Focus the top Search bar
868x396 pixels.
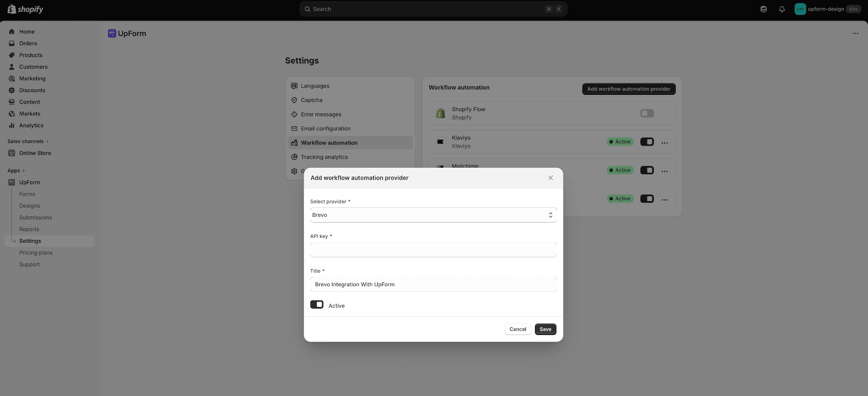pos(434,9)
